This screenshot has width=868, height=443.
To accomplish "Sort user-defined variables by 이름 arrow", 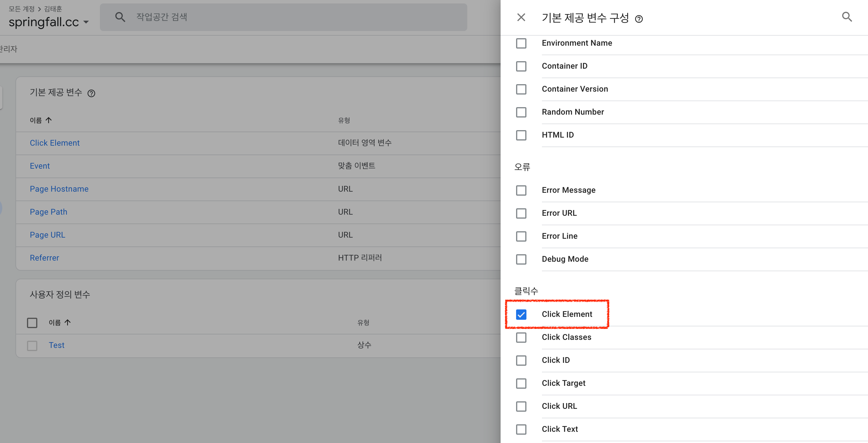I will coord(67,323).
